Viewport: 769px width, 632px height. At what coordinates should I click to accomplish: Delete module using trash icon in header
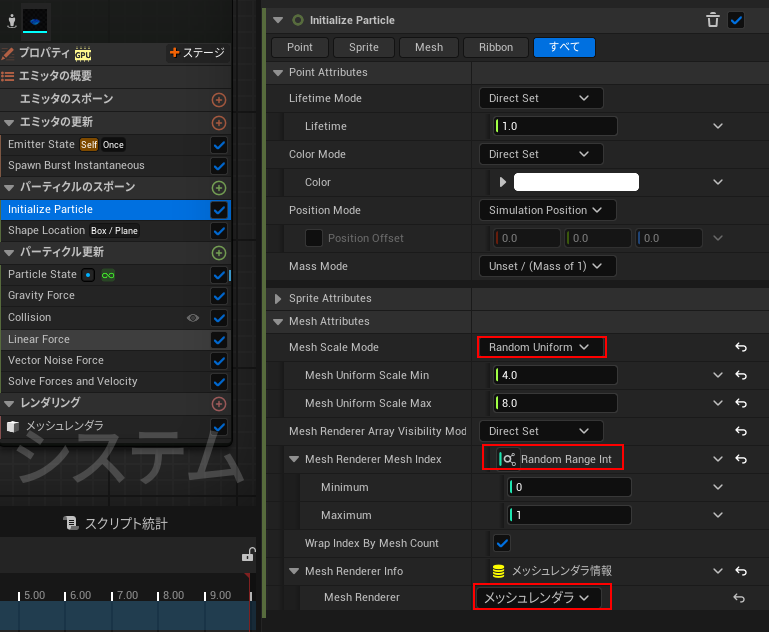click(x=712, y=20)
